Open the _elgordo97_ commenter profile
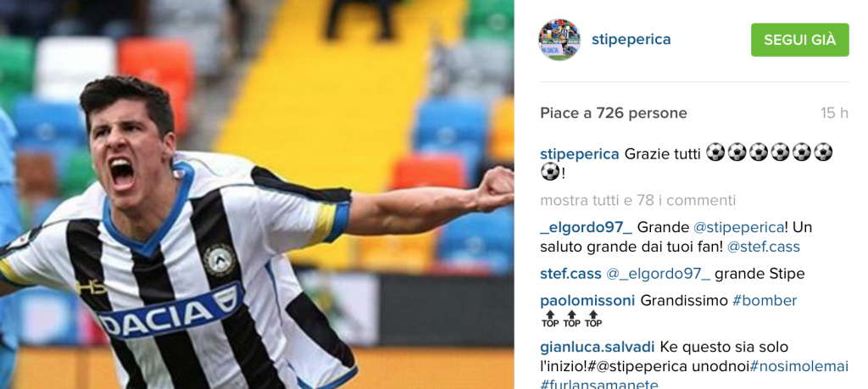Screen dimensions: 868x389 [x=587, y=227]
